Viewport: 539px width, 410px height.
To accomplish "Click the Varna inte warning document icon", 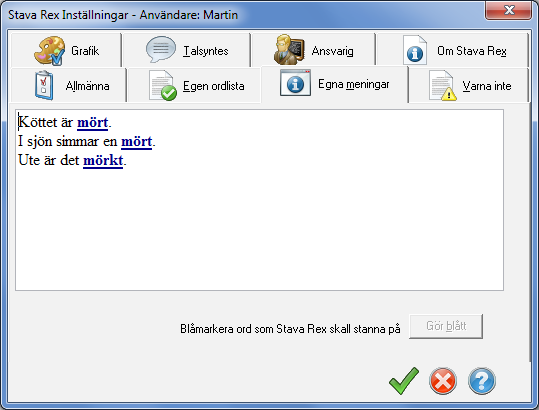I will [x=443, y=86].
